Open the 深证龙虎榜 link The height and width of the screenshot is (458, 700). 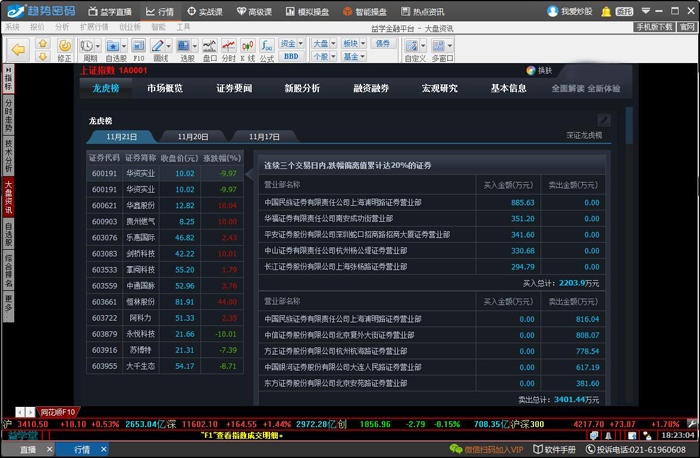[584, 134]
